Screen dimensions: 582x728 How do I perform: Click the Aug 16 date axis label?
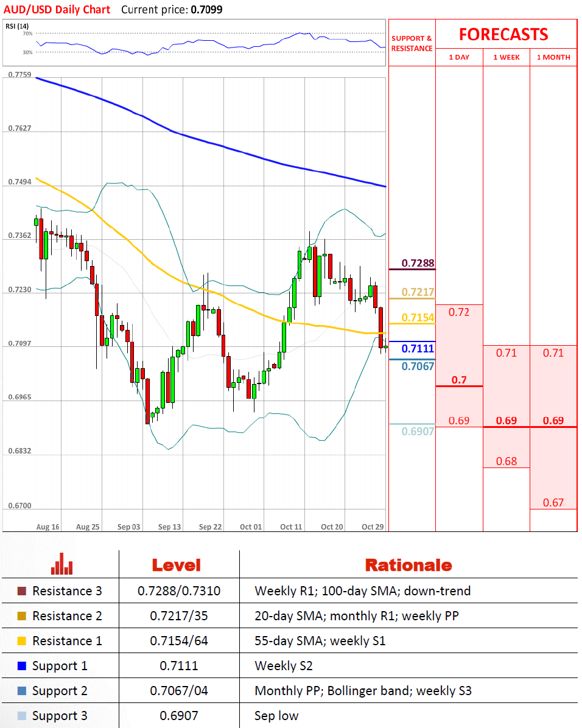[48, 527]
